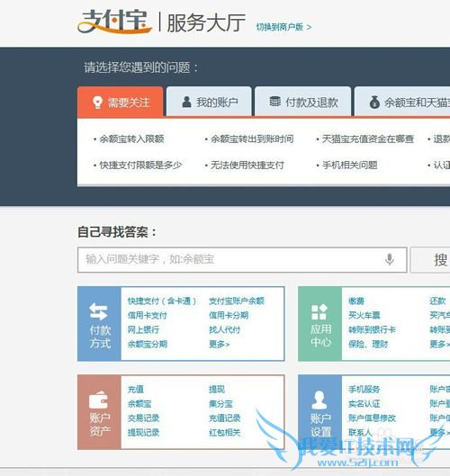This screenshot has width=450, height=476.
Task: Open 充值记录 link
Action: (x=225, y=418)
